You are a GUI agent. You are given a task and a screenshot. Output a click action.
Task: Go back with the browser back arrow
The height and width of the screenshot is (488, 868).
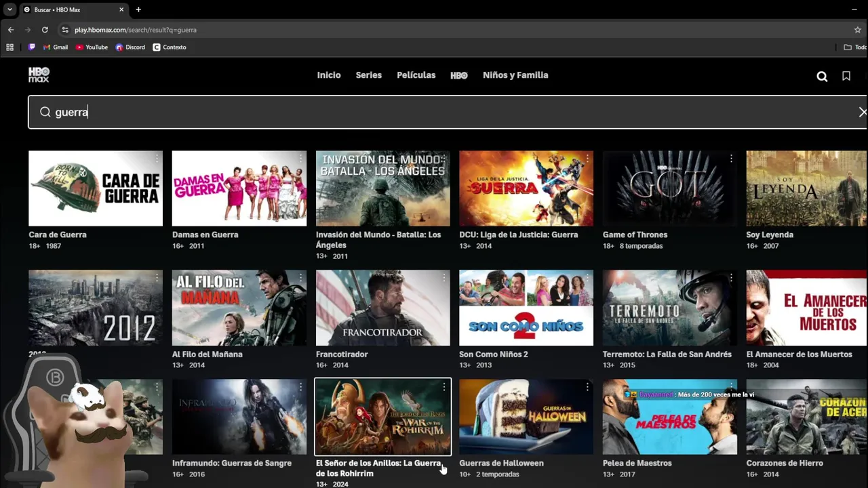pyautogui.click(x=11, y=30)
